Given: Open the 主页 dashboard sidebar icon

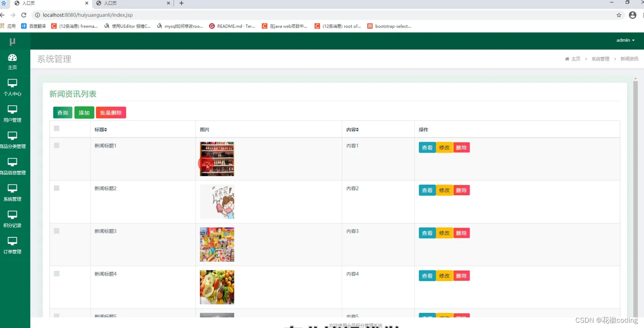Looking at the screenshot, I should point(12,62).
